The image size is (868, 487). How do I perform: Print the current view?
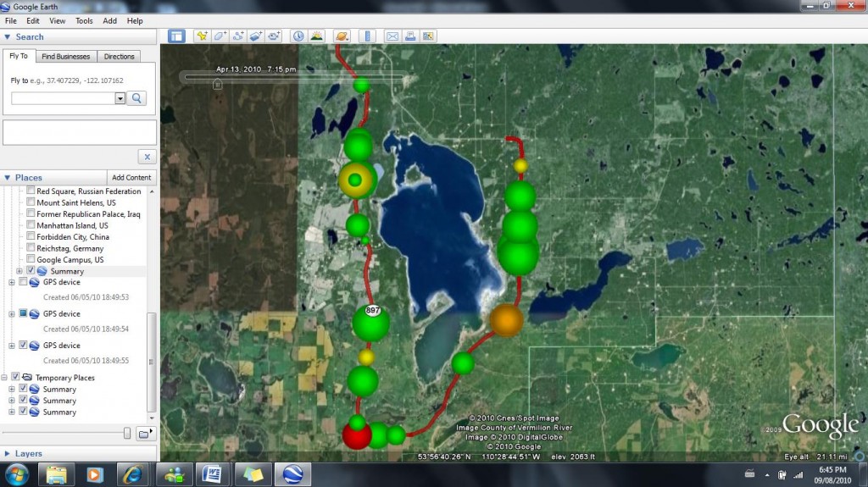[410, 36]
